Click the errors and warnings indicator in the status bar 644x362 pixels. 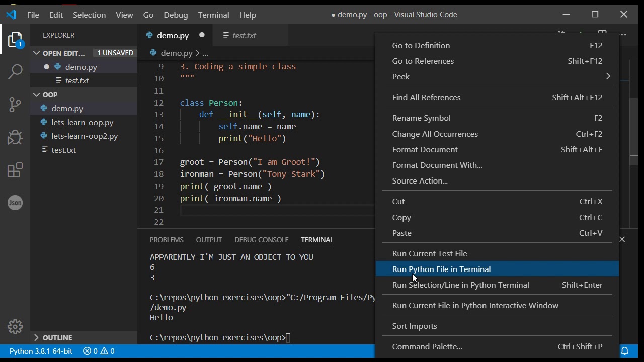coord(99,351)
